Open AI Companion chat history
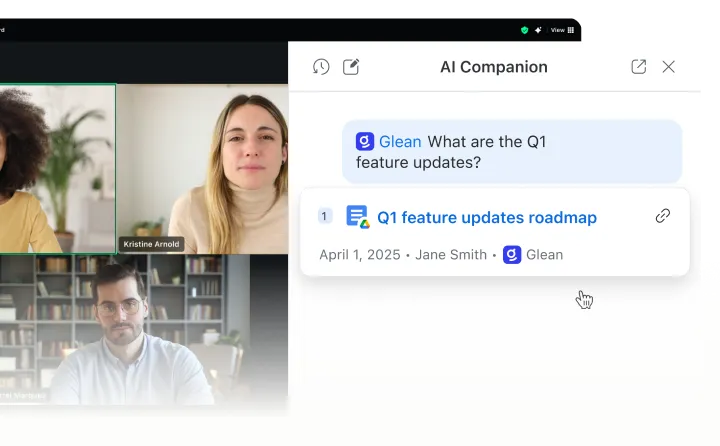The width and height of the screenshot is (720, 446). (x=321, y=67)
